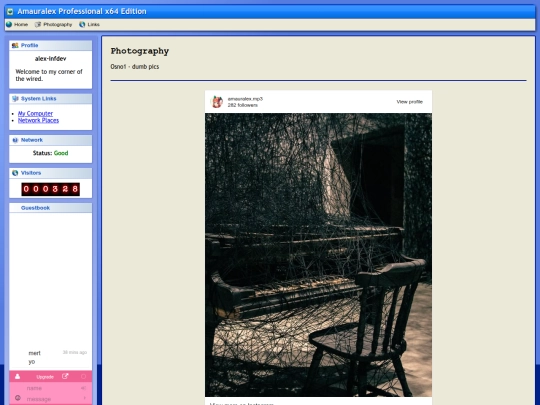Open the Links menu item
540x405 pixels.
coord(93,24)
